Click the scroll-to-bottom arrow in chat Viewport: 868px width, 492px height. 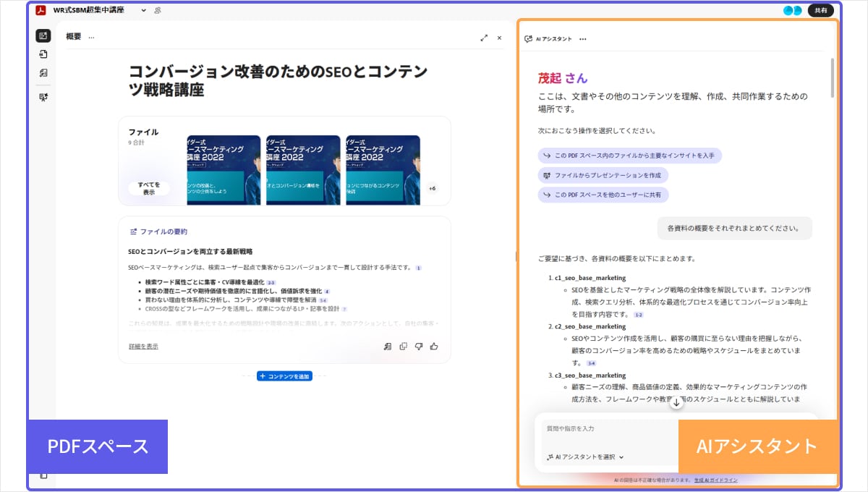(676, 403)
